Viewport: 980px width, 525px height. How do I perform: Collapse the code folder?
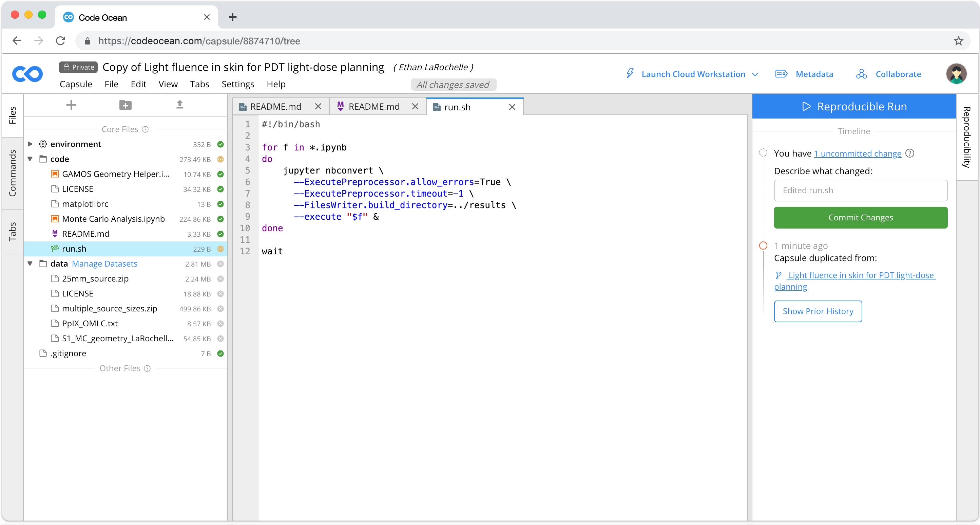30,159
